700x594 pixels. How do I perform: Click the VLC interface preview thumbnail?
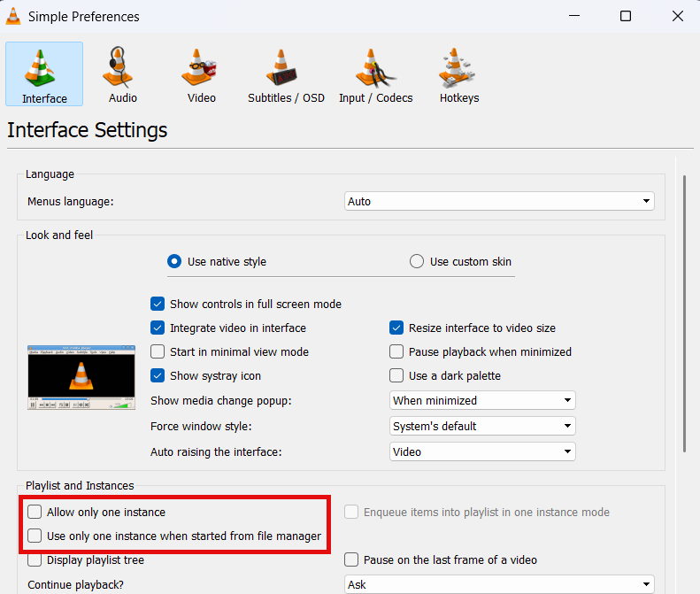[81, 377]
